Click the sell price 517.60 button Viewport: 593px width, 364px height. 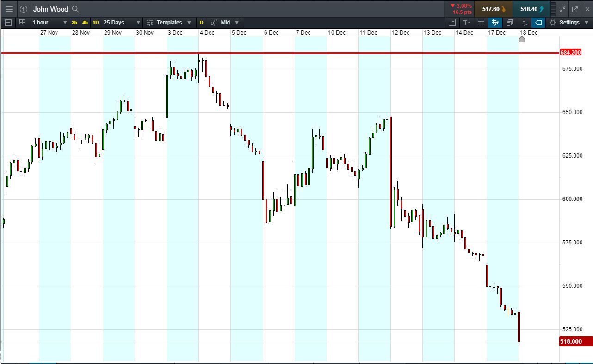[494, 9]
